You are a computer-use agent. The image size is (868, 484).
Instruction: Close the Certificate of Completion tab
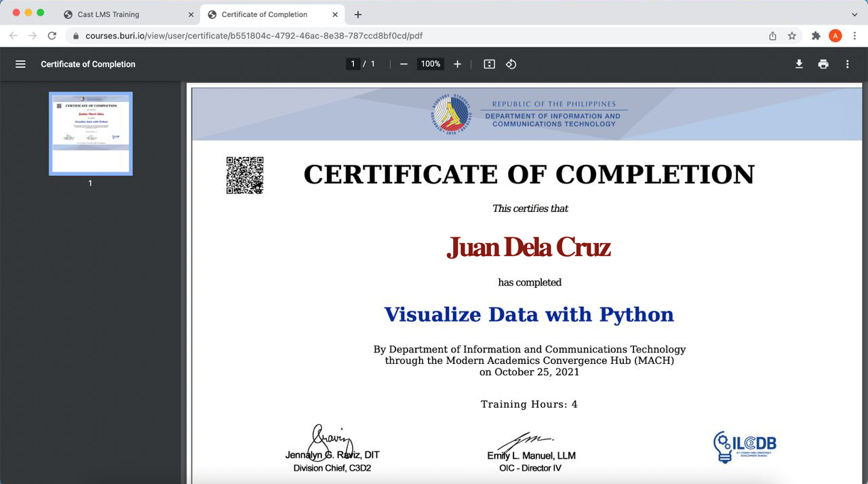pos(335,14)
